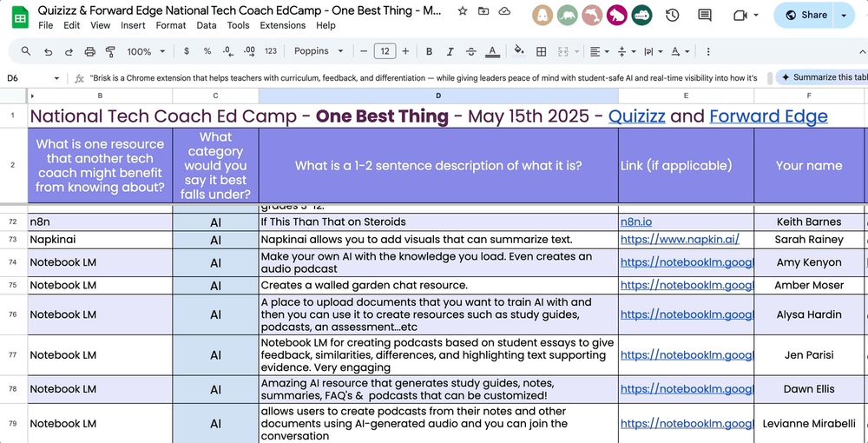
Task: Star this spreadsheet document
Action: tap(463, 11)
